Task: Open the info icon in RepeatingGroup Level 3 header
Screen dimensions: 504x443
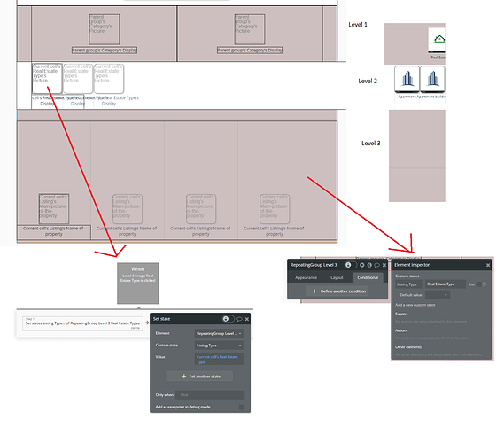Action: click(369, 265)
